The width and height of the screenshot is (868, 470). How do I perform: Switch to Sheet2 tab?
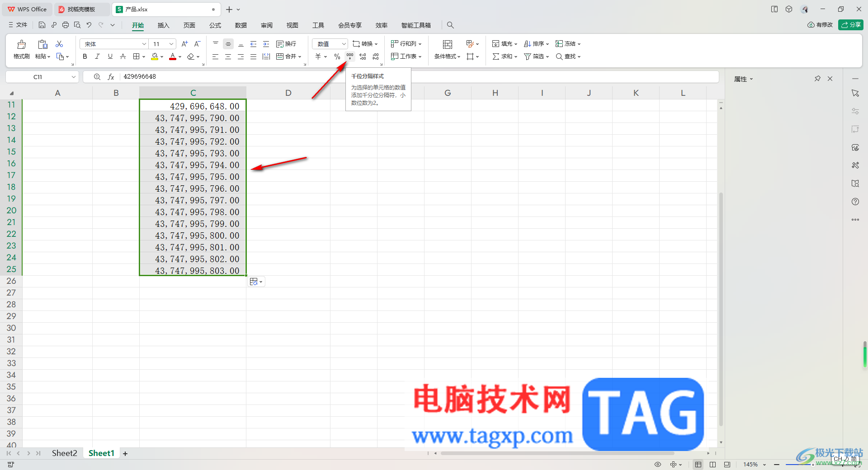65,453
